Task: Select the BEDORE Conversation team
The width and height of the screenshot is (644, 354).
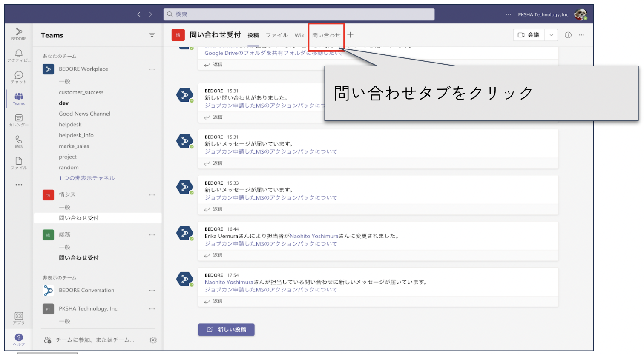Action: click(86, 290)
